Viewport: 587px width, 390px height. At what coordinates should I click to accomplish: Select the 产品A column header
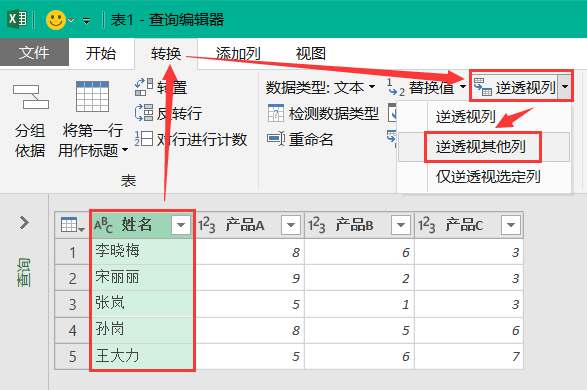(x=249, y=225)
